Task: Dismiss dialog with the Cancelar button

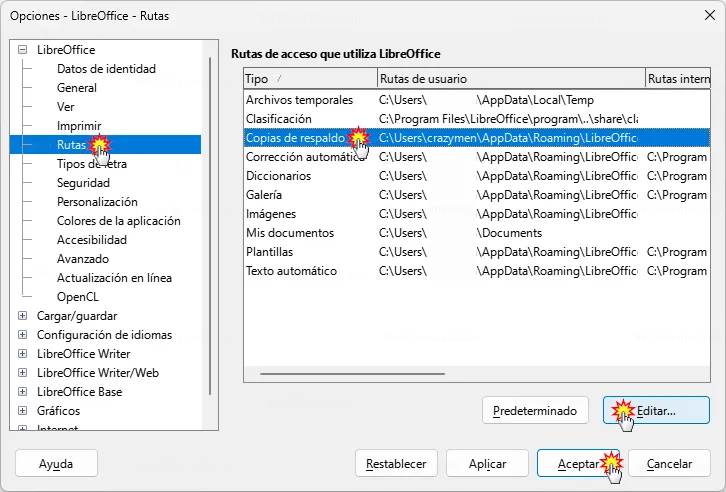Action: coord(670,463)
